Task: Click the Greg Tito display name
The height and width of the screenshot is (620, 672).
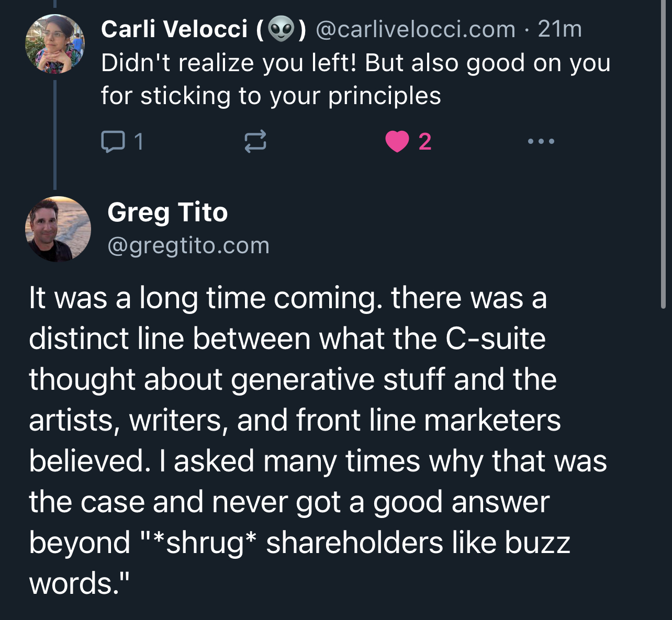Action: pos(167,212)
